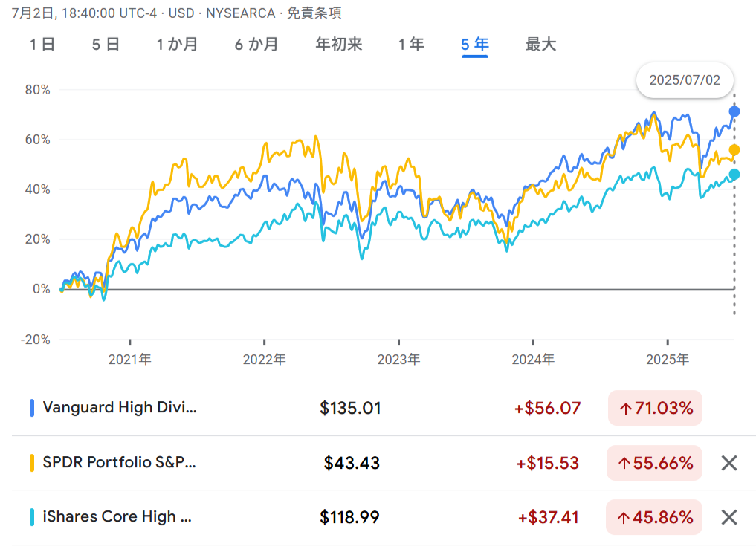Click the -20% y-axis label

click(x=35, y=340)
